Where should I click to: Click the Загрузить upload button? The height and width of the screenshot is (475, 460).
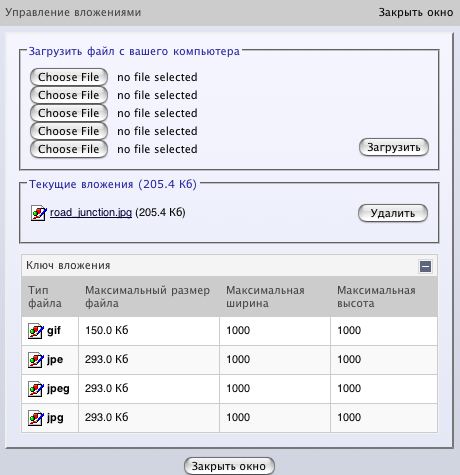click(x=394, y=147)
